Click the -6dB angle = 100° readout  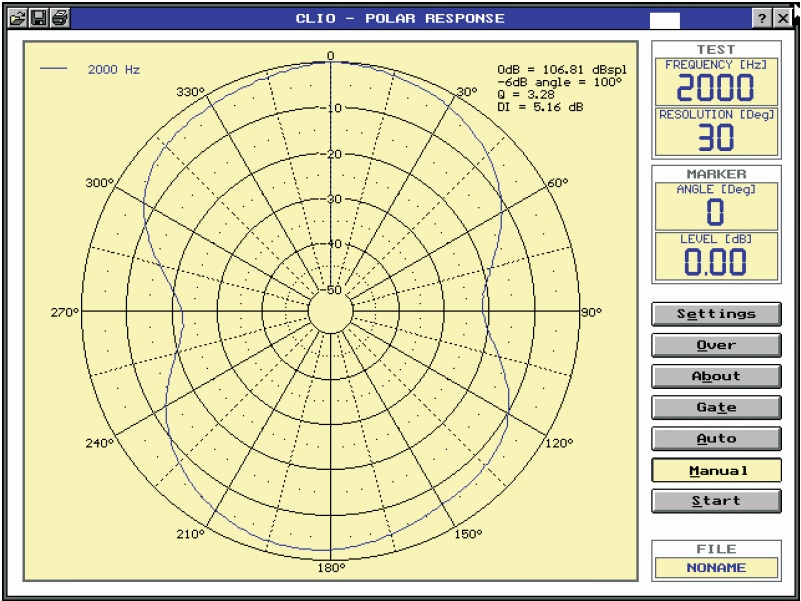pos(559,82)
